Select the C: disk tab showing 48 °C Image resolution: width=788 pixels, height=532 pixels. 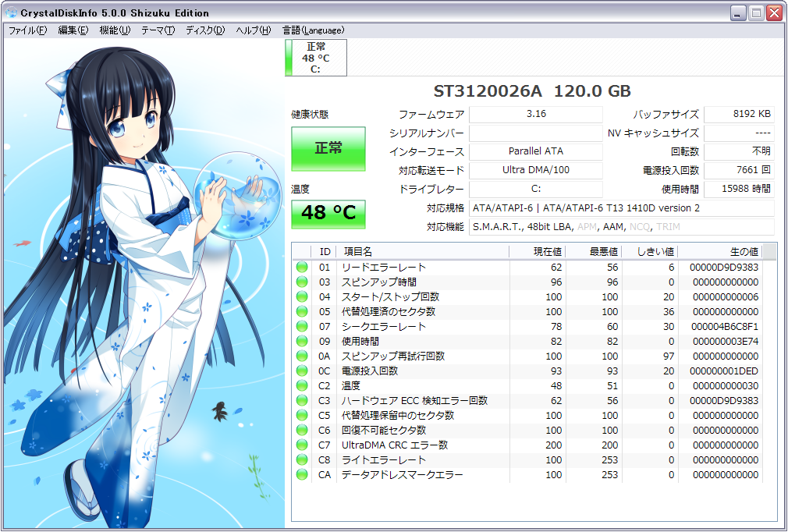tap(316, 58)
